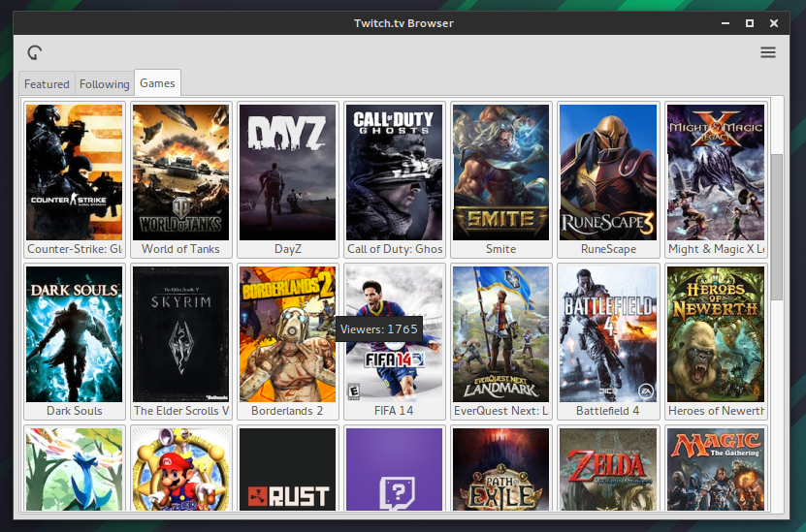This screenshot has width=806, height=532.
Task: Open Might & Magic X Legacy tile
Action: (716, 172)
